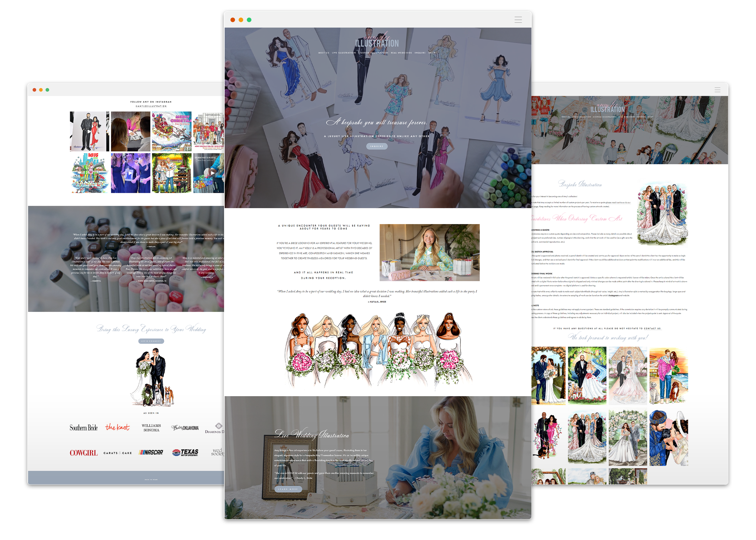Screen dimensions: 756x540
Task: Open couple in red dress Instagram thumbnail
Action: click(x=89, y=131)
